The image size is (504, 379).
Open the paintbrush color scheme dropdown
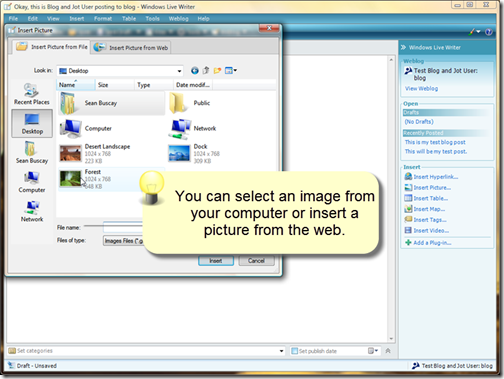(x=474, y=32)
